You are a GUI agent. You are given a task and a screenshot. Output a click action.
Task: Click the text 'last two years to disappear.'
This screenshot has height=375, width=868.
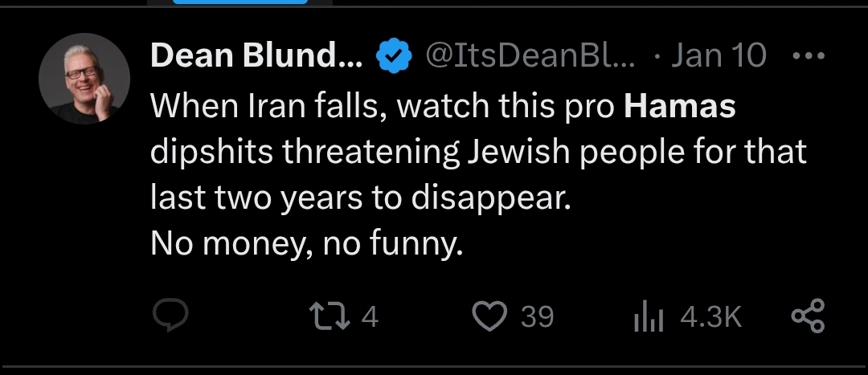360,198
